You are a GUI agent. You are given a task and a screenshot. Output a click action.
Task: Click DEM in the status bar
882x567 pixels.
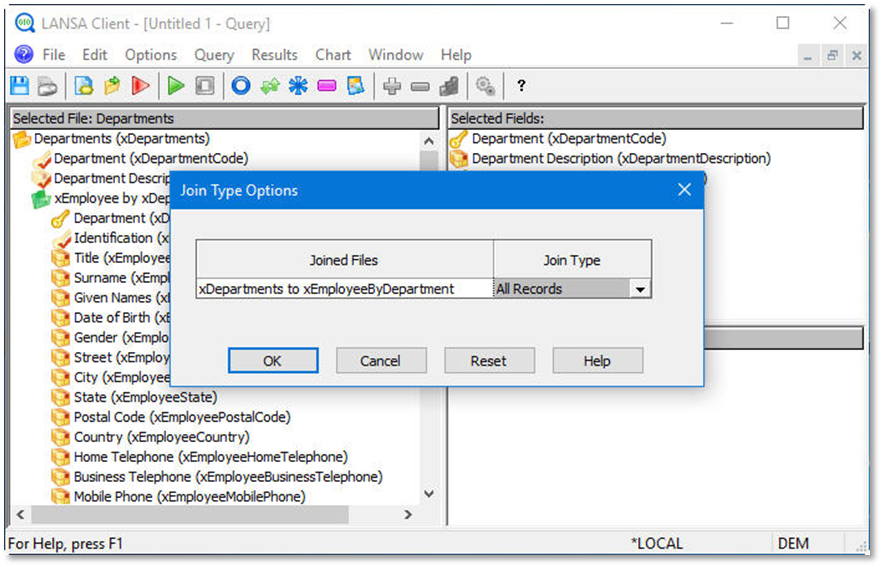tap(793, 544)
